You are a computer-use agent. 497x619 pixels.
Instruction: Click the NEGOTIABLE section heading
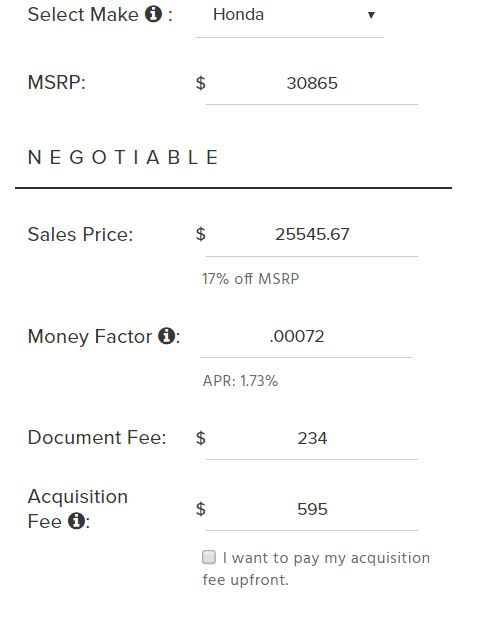123,157
